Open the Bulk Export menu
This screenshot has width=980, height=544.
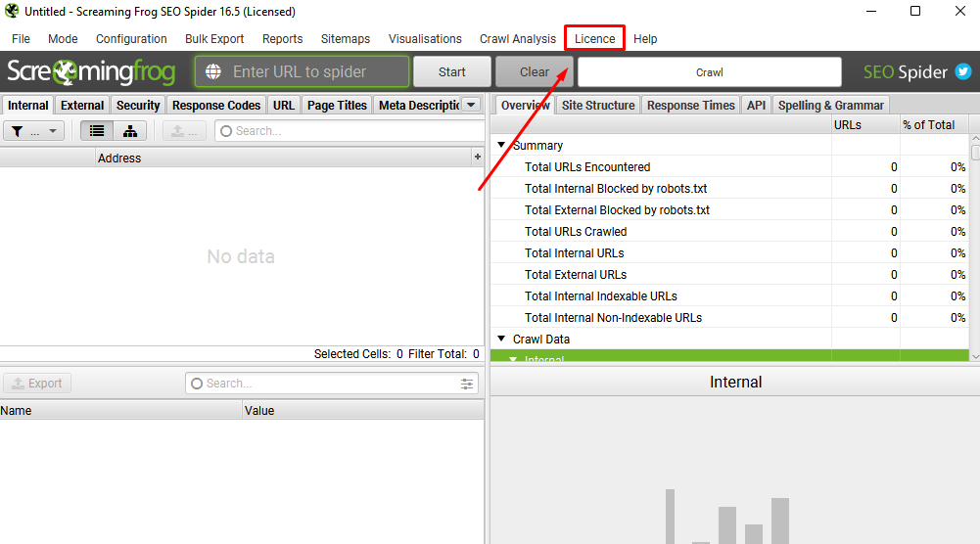214,39
